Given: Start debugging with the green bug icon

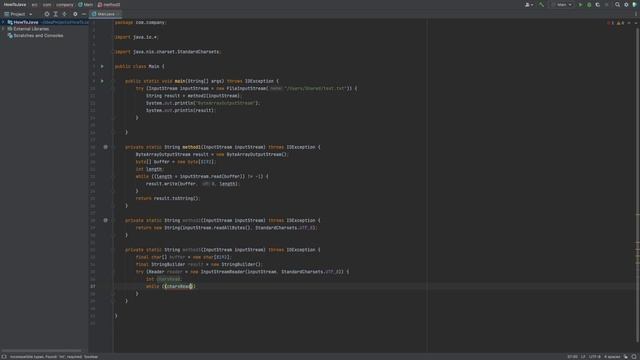Looking at the screenshot, I should pos(589,4).
